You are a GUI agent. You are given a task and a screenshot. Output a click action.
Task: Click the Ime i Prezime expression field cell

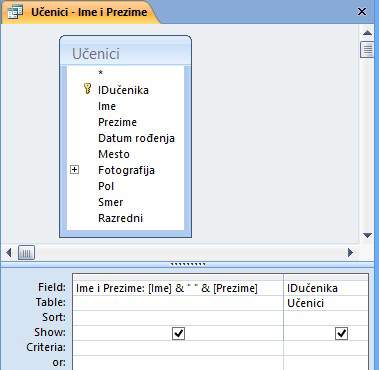178,288
